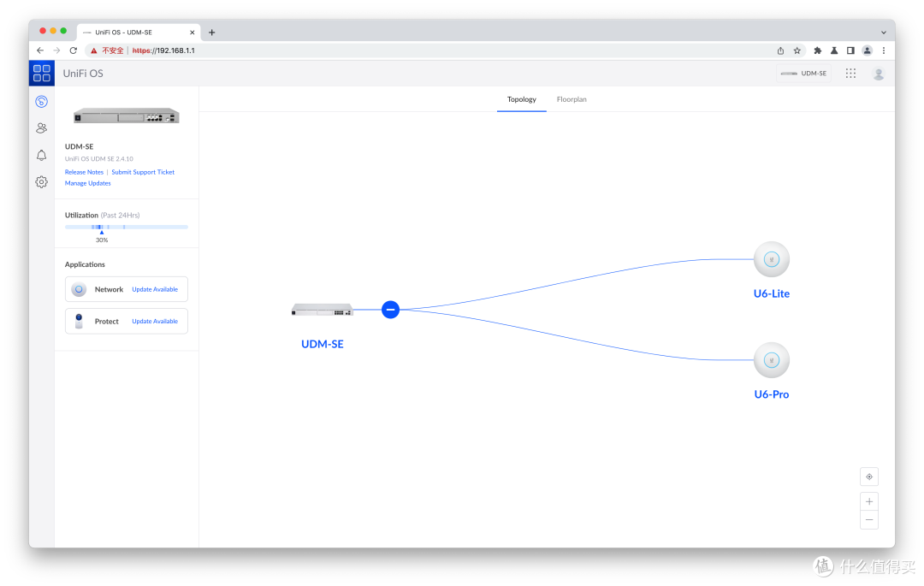The height and width of the screenshot is (586, 924).
Task: Collapse the UDM-SE topology node
Action: click(390, 310)
